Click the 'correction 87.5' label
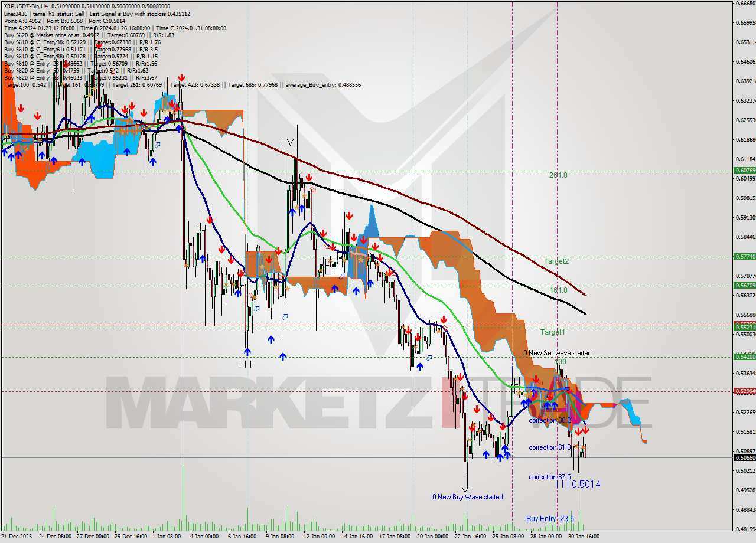 (550, 477)
